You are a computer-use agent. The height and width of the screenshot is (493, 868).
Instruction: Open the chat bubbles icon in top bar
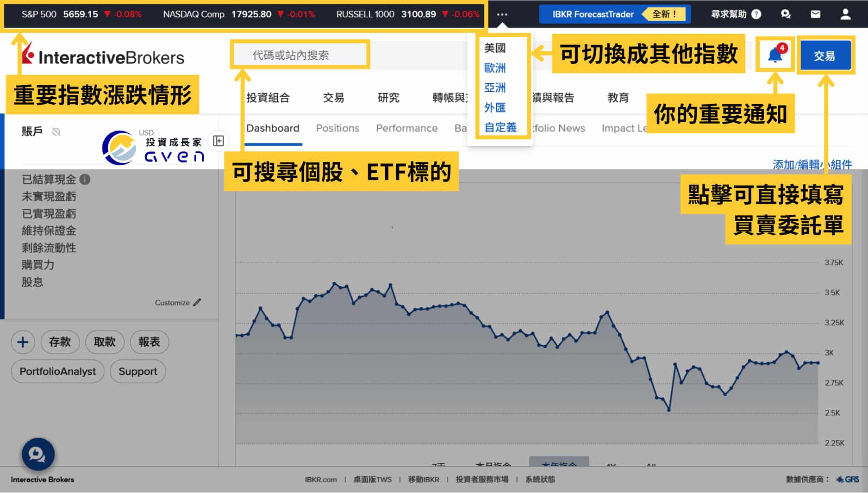tap(786, 14)
